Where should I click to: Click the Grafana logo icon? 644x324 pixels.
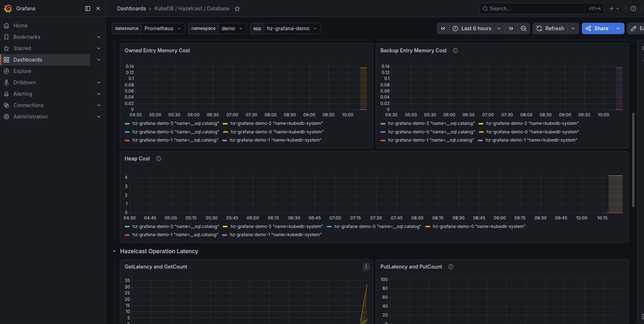click(8, 9)
